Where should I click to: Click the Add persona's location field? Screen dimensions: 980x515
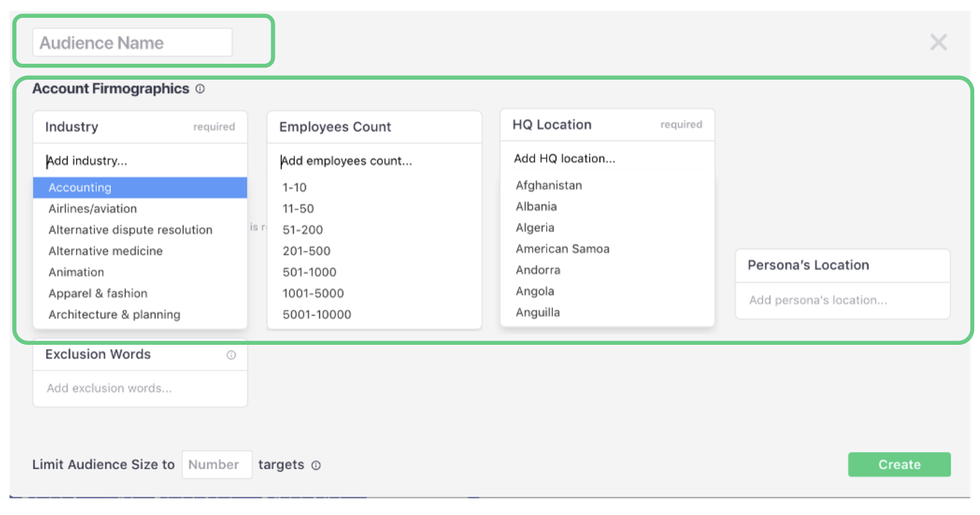pyautogui.click(x=842, y=300)
